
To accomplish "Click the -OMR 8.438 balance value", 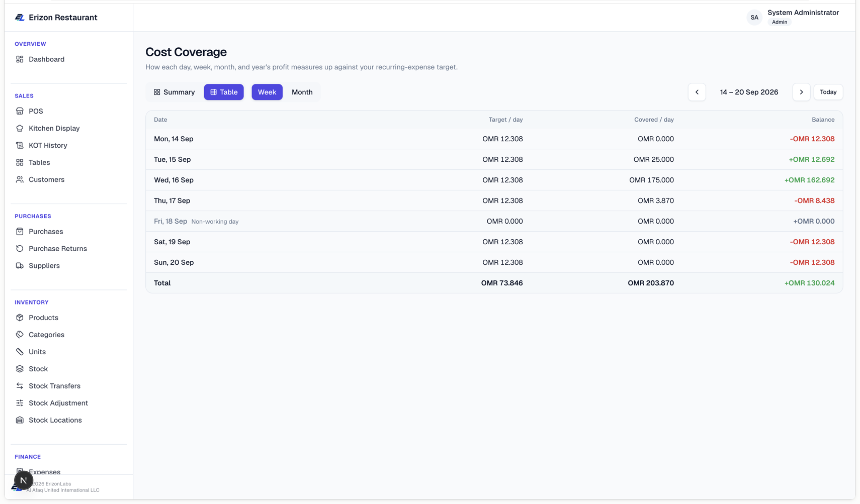I will [x=814, y=200].
